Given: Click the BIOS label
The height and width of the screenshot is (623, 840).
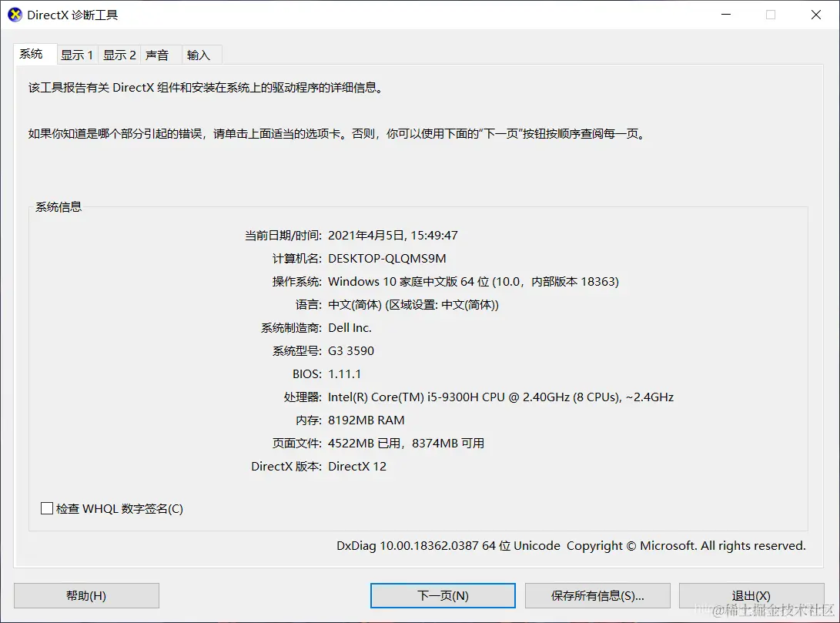Looking at the screenshot, I should 307,373.
